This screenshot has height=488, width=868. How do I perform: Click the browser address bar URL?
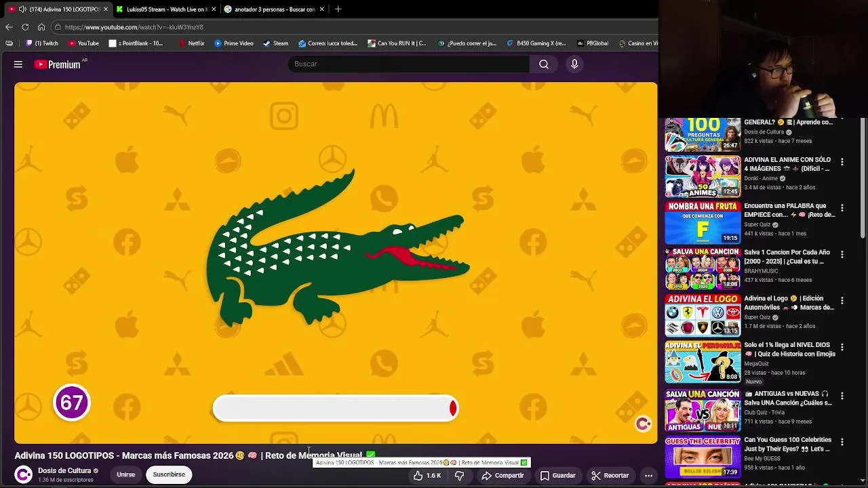134,27
